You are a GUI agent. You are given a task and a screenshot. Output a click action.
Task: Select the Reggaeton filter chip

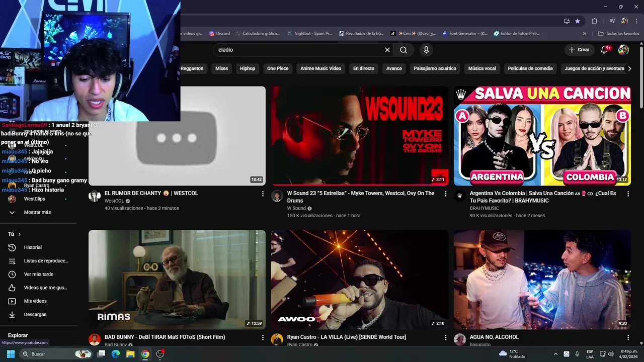pos(192,68)
